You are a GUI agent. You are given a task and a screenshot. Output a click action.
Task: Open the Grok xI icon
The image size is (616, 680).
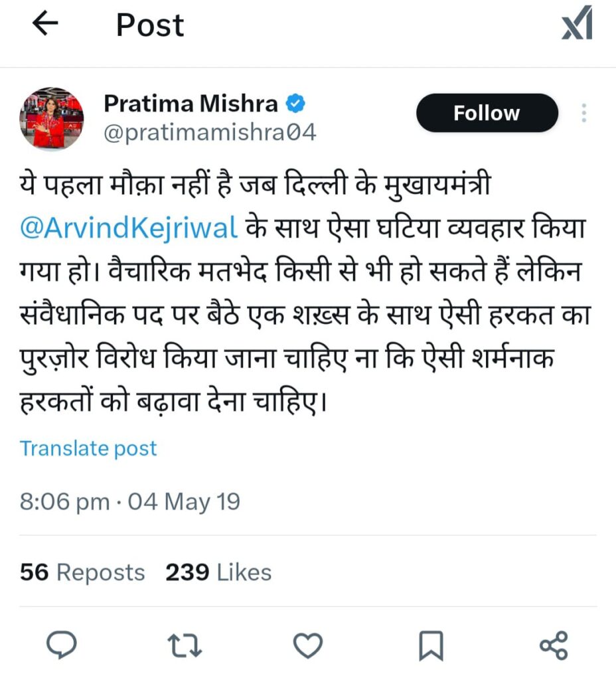pos(577,23)
